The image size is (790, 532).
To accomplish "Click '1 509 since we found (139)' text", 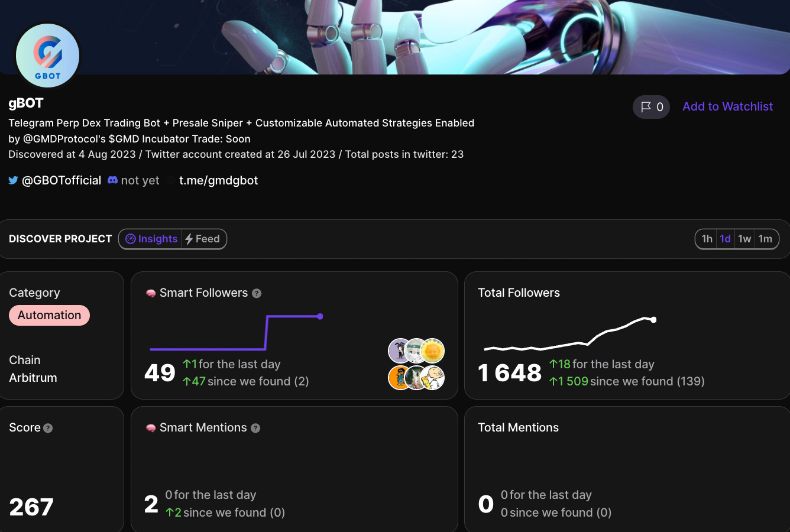I will click(x=627, y=381).
